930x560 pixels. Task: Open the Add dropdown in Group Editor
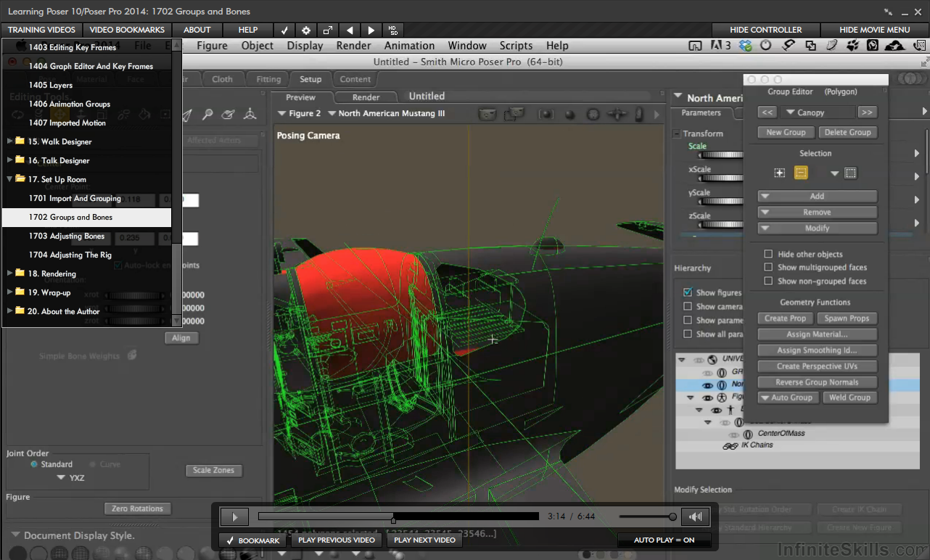click(x=818, y=196)
